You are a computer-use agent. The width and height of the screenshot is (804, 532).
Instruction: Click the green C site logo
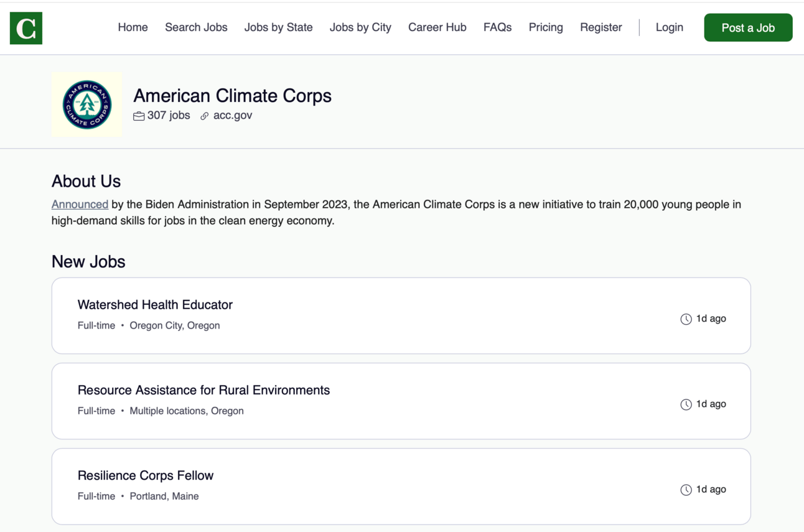[26, 28]
